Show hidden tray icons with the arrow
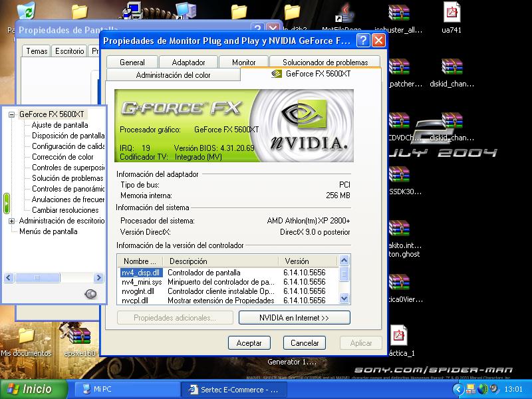Screen dimensions: 532x399 click(458, 389)
